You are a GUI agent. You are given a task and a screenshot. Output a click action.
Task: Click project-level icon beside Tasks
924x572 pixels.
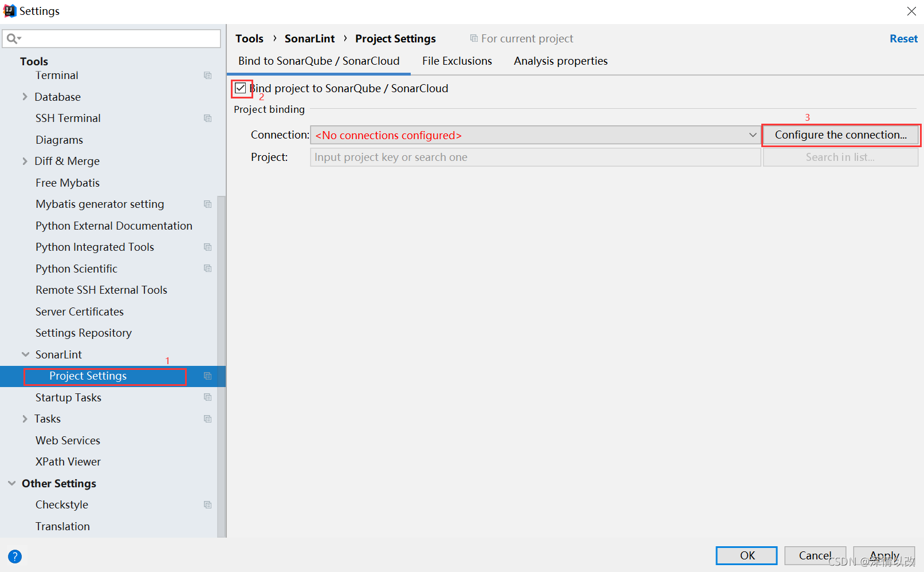point(207,419)
